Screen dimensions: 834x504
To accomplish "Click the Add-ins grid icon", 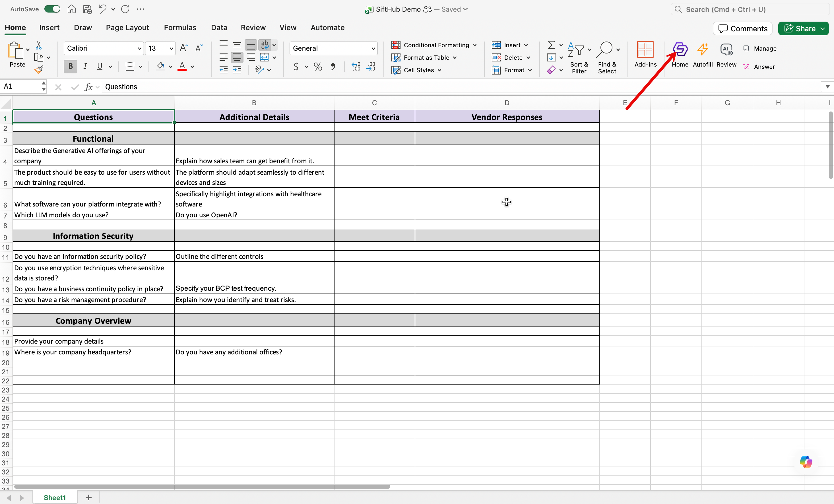I will coord(645,50).
